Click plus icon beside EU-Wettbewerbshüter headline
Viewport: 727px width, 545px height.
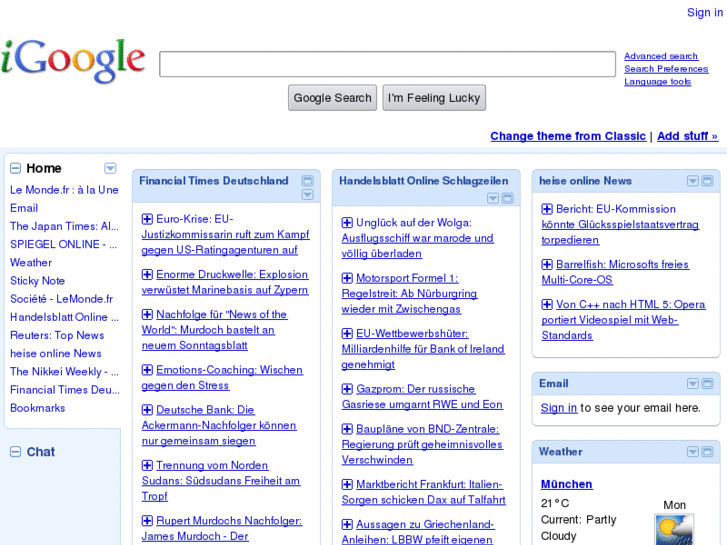347,333
